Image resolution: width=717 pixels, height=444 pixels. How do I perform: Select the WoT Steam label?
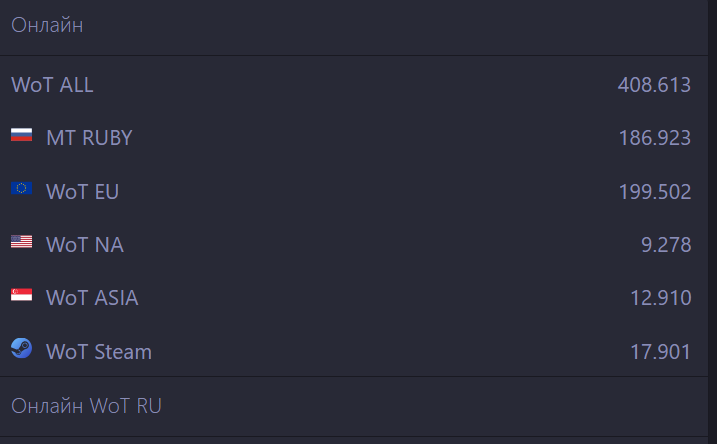(99, 352)
